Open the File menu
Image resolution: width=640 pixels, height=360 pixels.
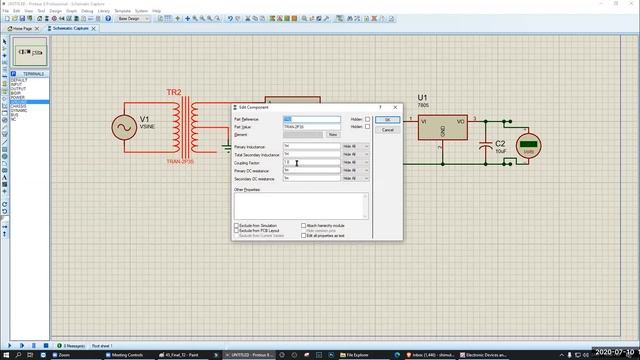(x=6, y=11)
